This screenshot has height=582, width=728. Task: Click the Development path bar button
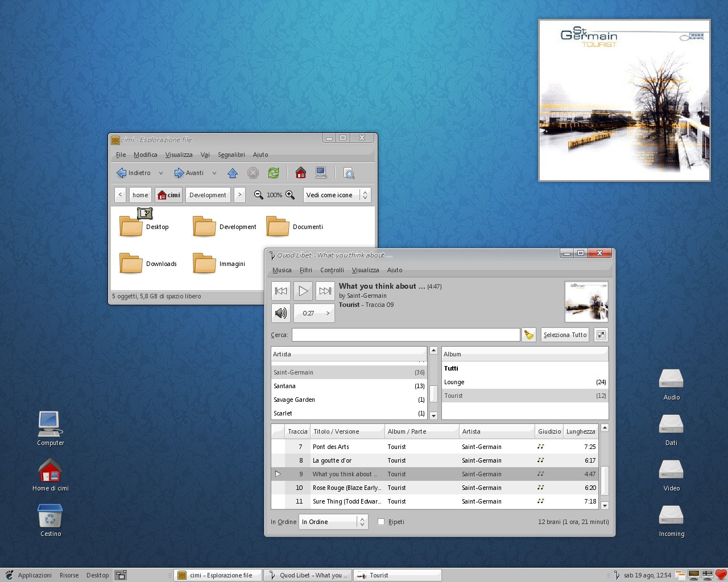click(208, 195)
